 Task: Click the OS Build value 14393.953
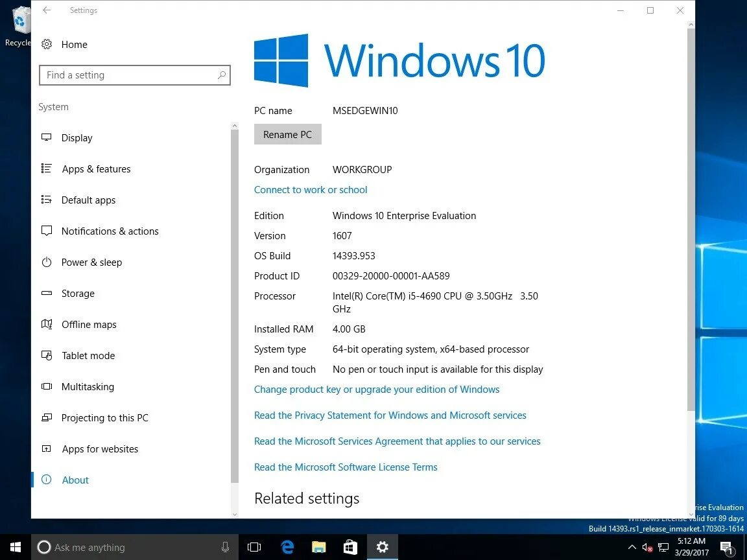[x=353, y=256]
